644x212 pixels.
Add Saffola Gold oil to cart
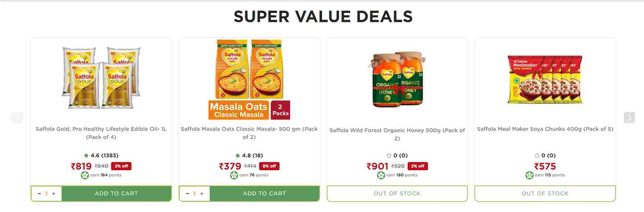[x=116, y=194]
